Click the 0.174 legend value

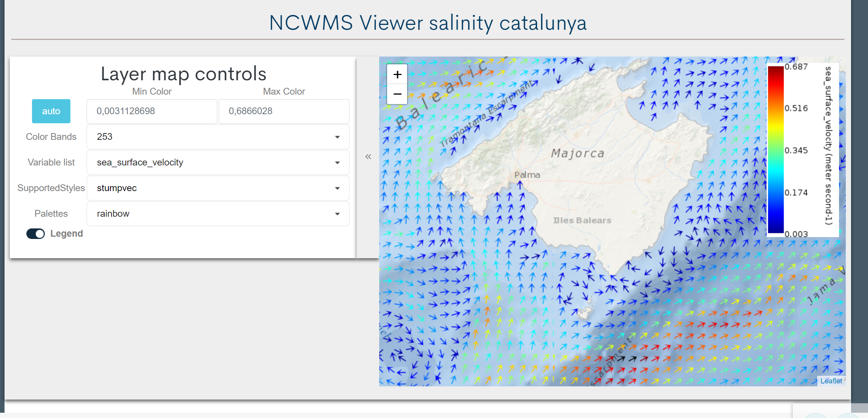tap(796, 193)
